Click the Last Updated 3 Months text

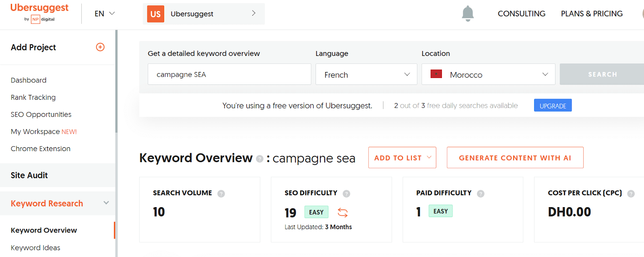pos(318,227)
